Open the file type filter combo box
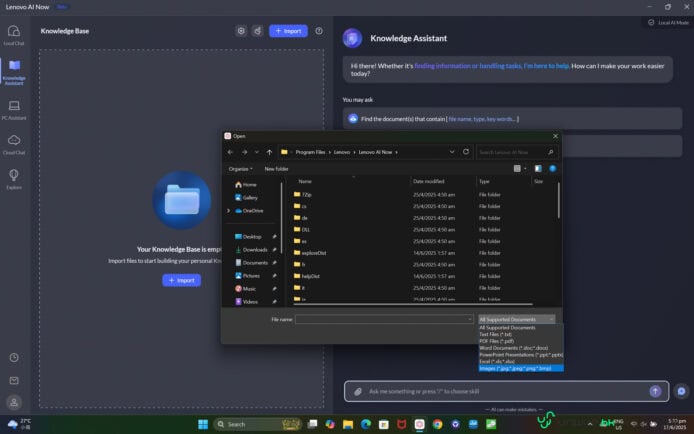This screenshot has width=694, height=434. (x=516, y=319)
